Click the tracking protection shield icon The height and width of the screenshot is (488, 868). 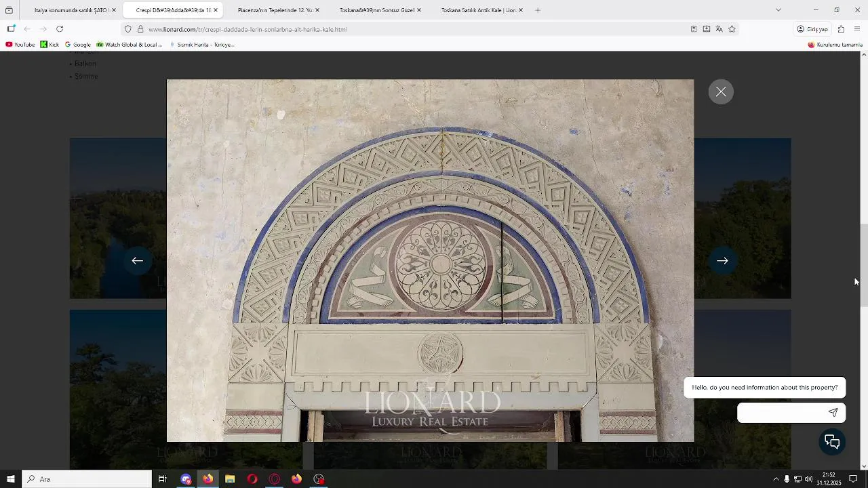[x=127, y=29]
